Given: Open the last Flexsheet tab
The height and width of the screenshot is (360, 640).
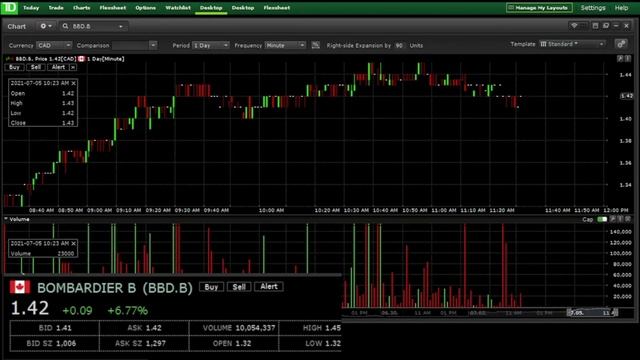Looking at the screenshot, I should (277, 8).
